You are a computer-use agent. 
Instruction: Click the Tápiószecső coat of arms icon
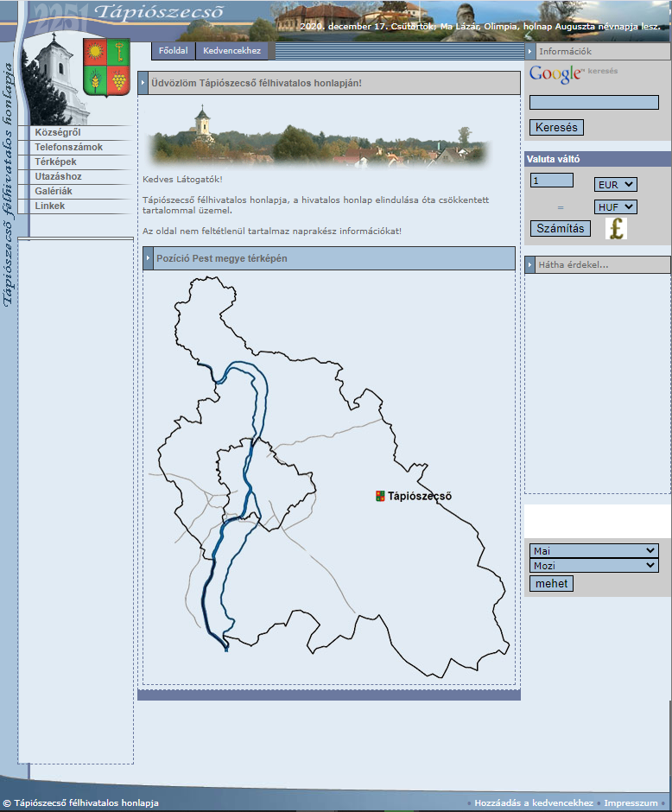click(x=106, y=66)
